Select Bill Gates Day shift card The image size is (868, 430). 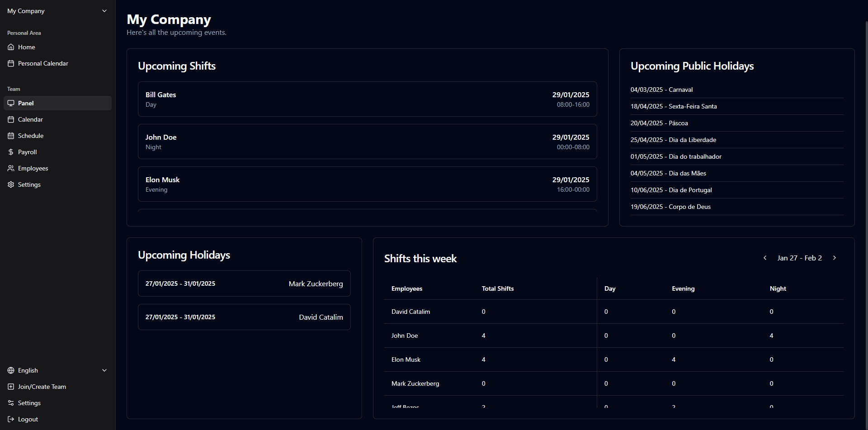click(x=367, y=99)
